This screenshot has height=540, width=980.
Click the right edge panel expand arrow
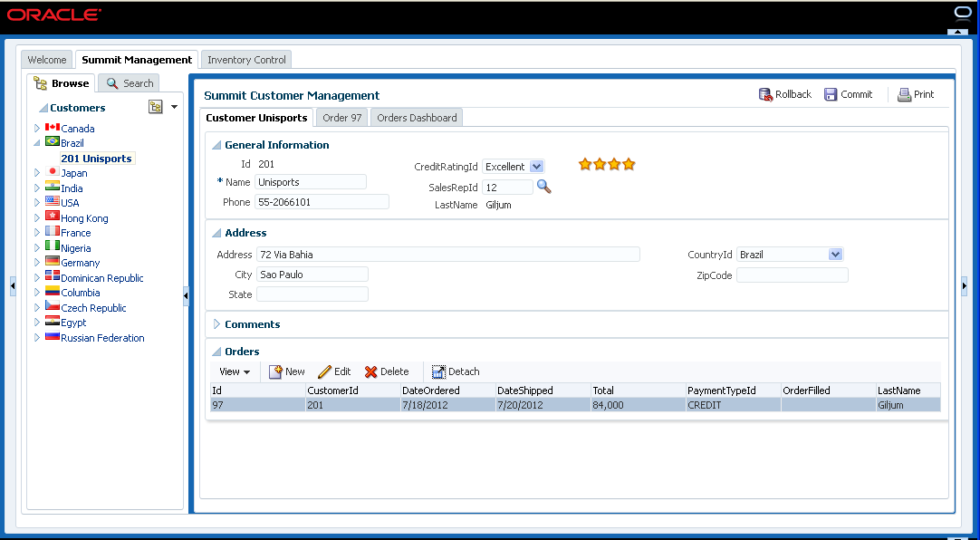click(x=964, y=285)
